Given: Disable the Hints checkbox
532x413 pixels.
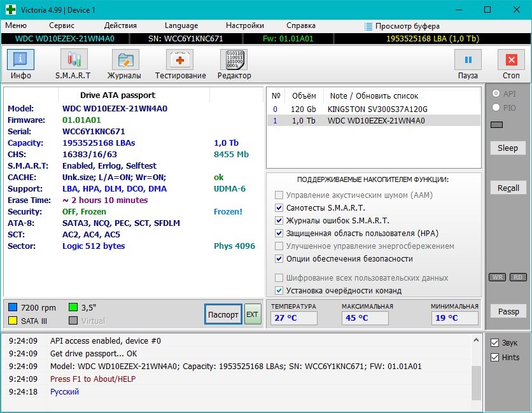Looking at the screenshot, I should (495, 358).
